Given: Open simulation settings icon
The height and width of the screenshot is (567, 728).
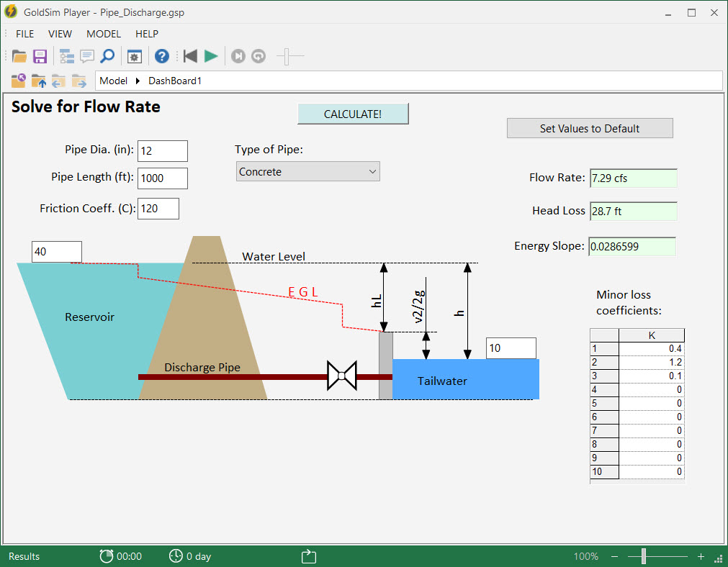Looking at the screenshot, I should [x=135, y=57].
